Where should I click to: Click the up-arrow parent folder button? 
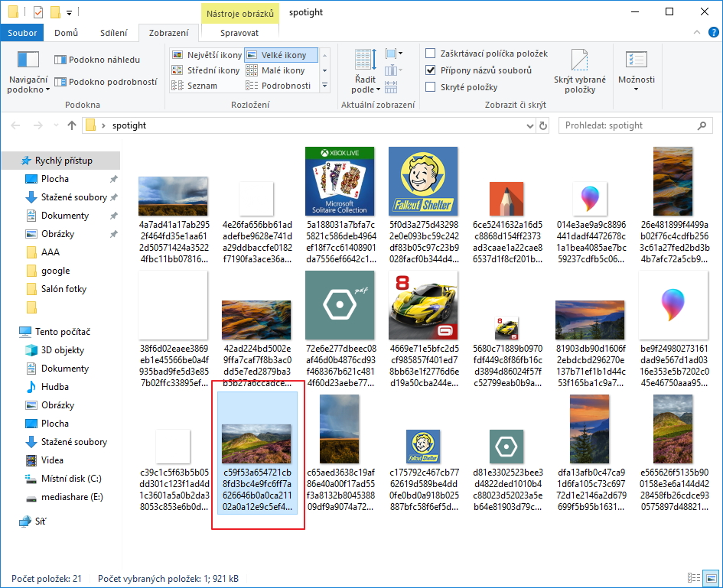point(72,125)
